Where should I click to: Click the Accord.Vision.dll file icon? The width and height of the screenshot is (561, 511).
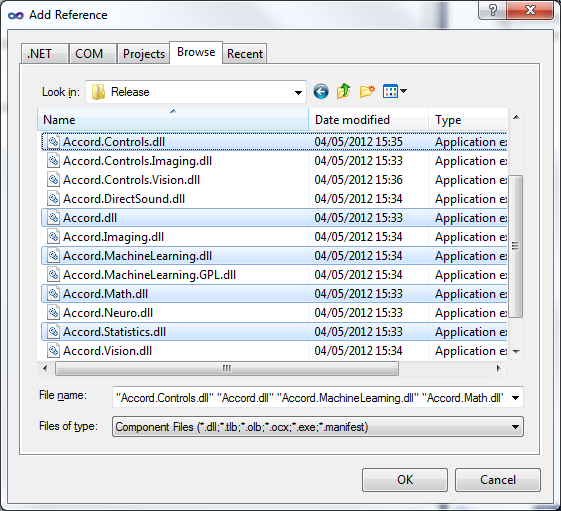(53, 350)
